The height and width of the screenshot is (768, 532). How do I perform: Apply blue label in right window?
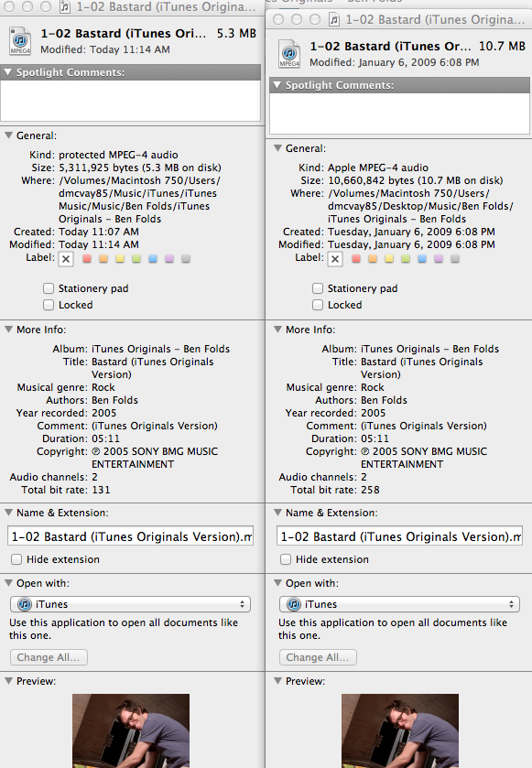tap(422, 259)
